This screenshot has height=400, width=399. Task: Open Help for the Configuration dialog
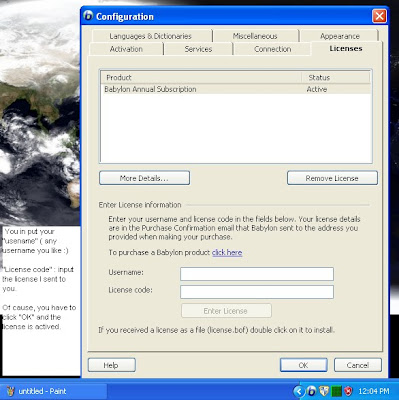111,365
